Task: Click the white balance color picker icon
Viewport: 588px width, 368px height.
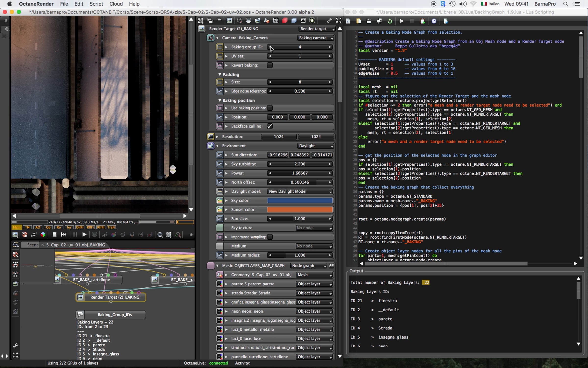Action: click(114, 235)
